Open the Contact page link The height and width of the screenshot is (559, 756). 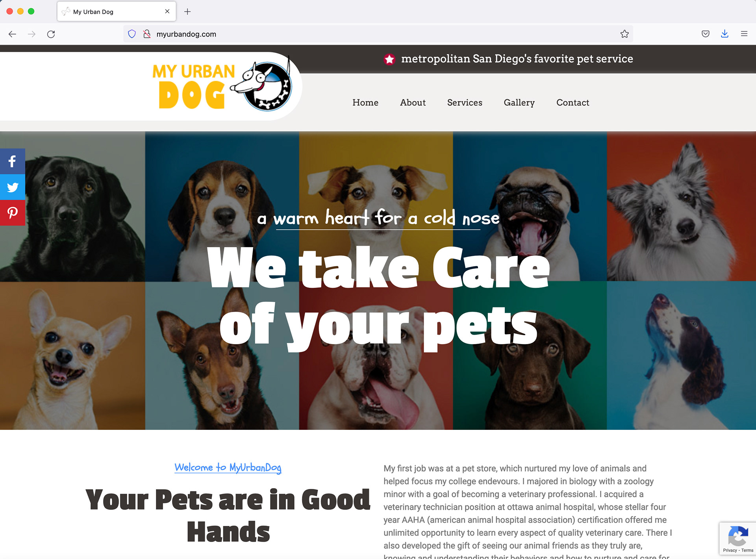[x=573, y=102]
